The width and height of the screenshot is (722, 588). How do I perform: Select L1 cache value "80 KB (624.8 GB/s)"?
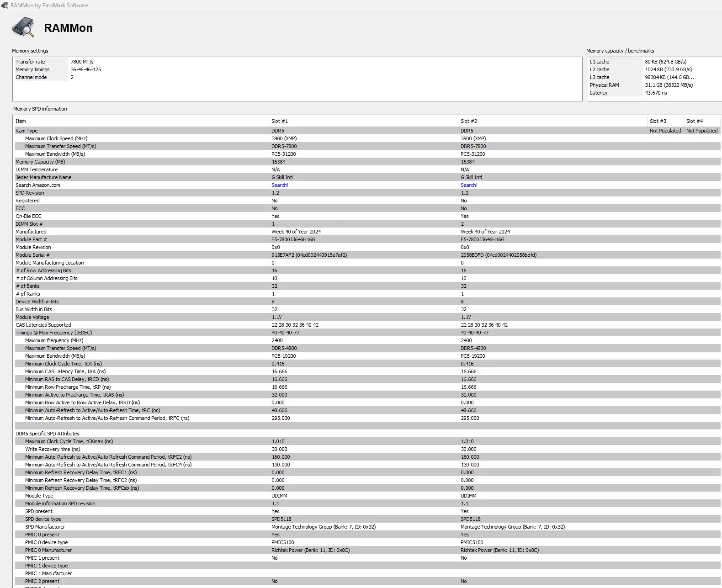pos(666,62)
